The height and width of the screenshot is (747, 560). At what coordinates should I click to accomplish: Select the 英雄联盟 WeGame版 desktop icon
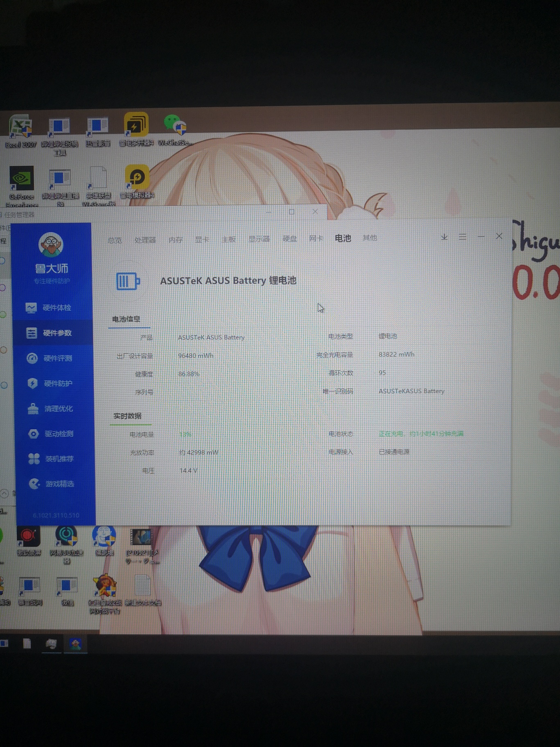[x=99, y=187]
